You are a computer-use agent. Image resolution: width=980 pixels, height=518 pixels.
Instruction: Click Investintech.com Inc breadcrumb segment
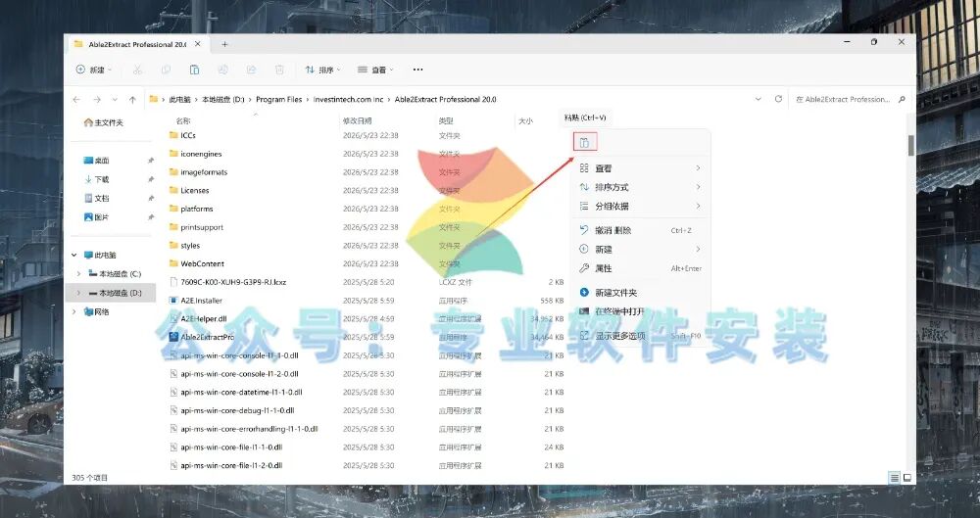348,99
